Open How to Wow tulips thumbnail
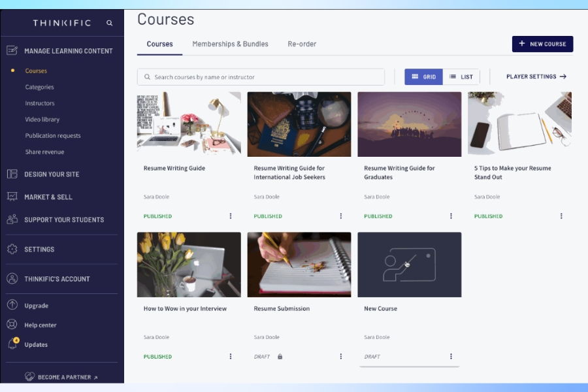 point(189,265)
